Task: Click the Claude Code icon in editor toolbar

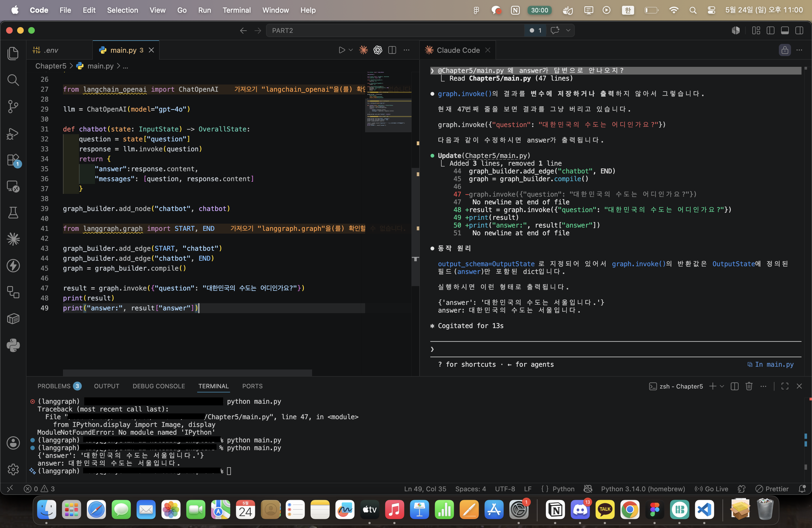Action: [x=363, y=50]
